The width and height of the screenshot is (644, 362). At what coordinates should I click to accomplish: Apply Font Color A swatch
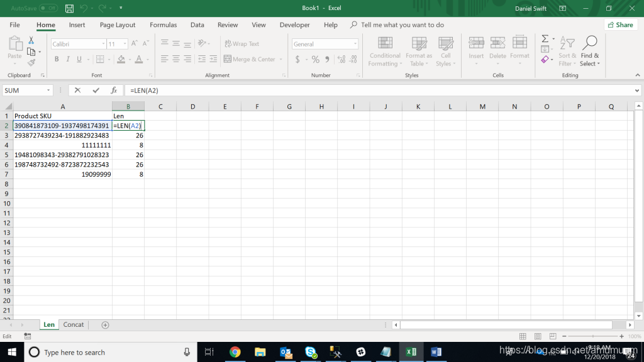pyautogui.click(x=139, y=59)
